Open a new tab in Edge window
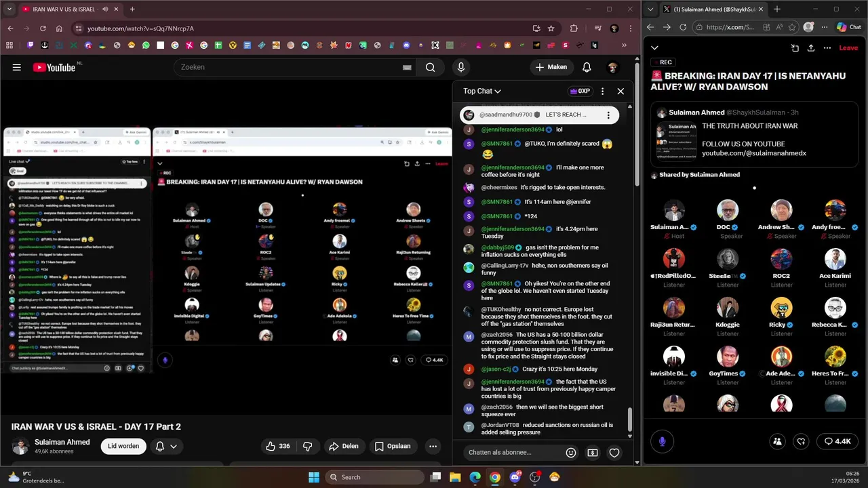 coord(777,9)
